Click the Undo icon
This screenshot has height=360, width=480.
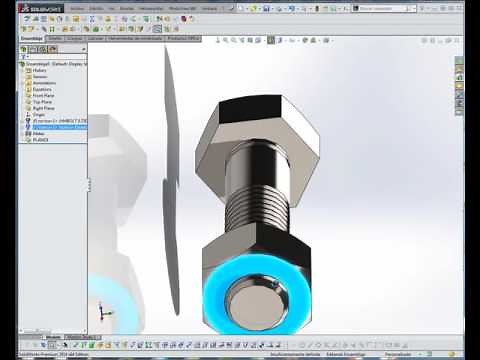click(x=292, y=9)
